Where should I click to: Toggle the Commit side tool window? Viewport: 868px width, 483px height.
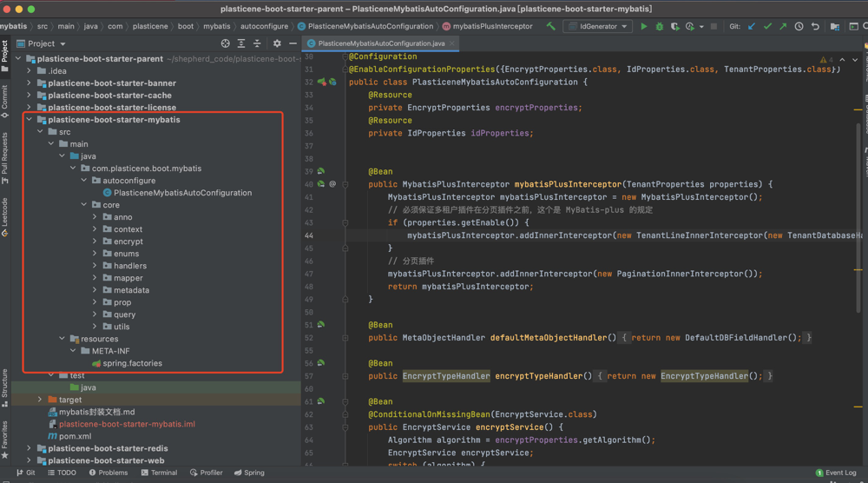point(4,102)
